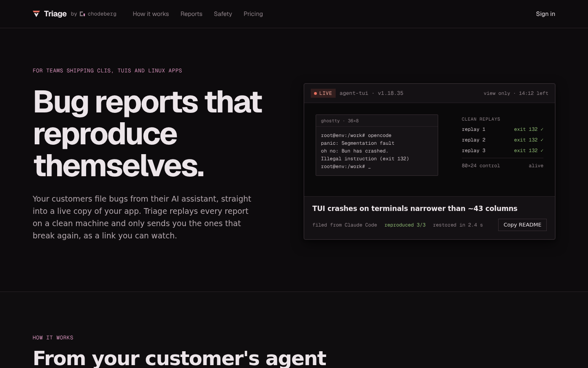The image size is (588, 368).
Task: Click the 'FOR TEAMS SHIPPING CLIS' eyebrow text
Action: [107, 71]
